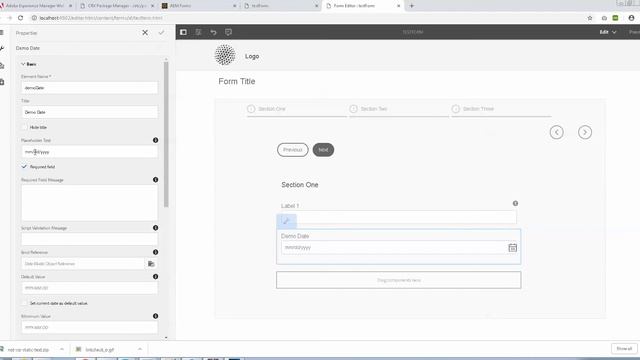Open the side rail icon below the wrench
The height and width of the screenshot is (360, 640).
click(x=2, y=65)
